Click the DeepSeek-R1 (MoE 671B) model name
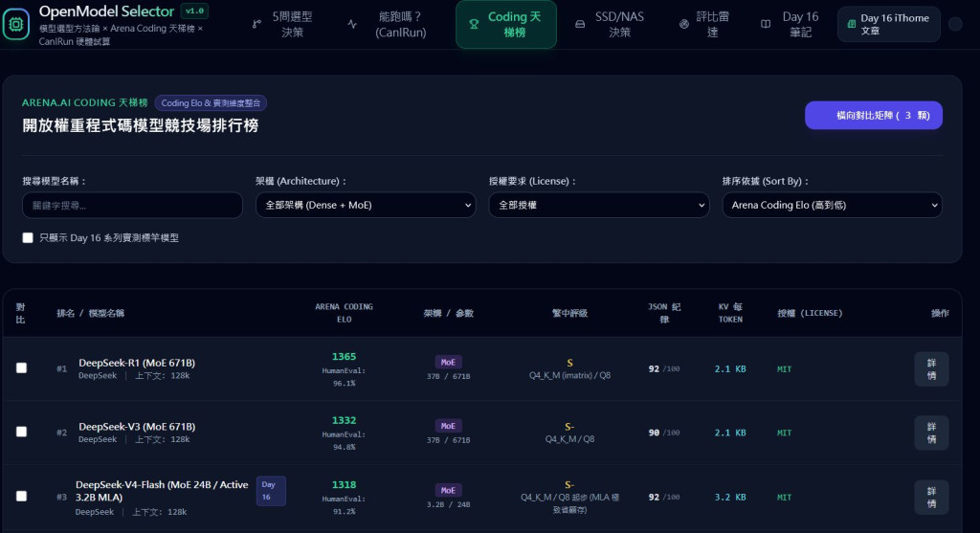This screenshot has height=533, width=980. coord(137,363)
